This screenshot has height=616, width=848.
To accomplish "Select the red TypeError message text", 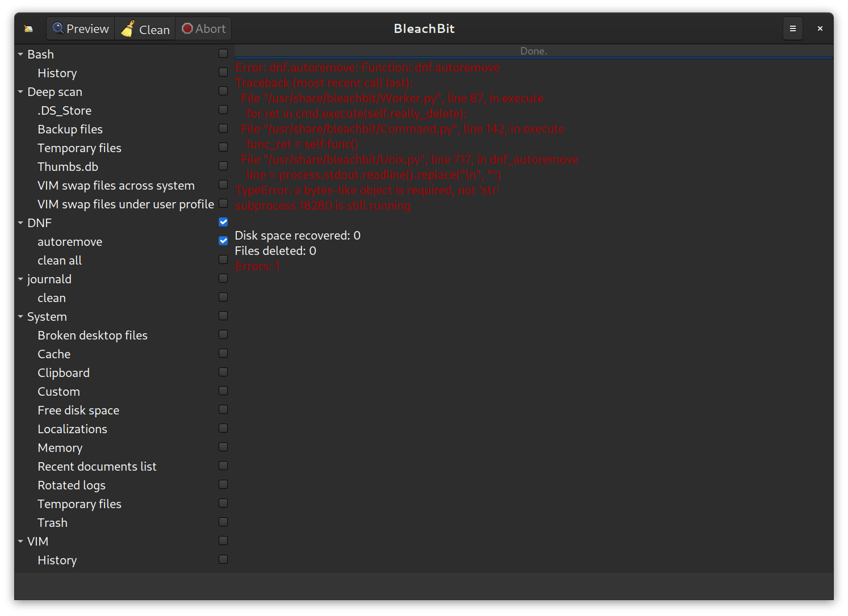I will tap(367, 190).
